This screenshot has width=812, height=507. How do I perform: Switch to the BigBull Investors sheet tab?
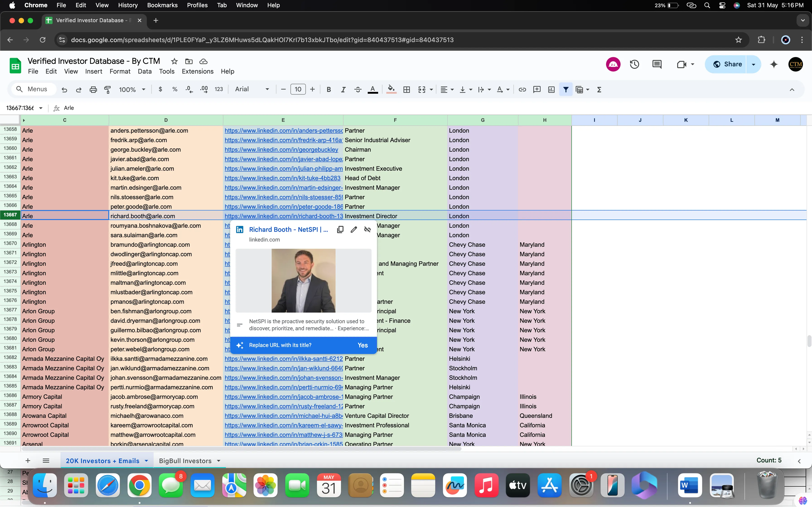click(x=185, y=461)
